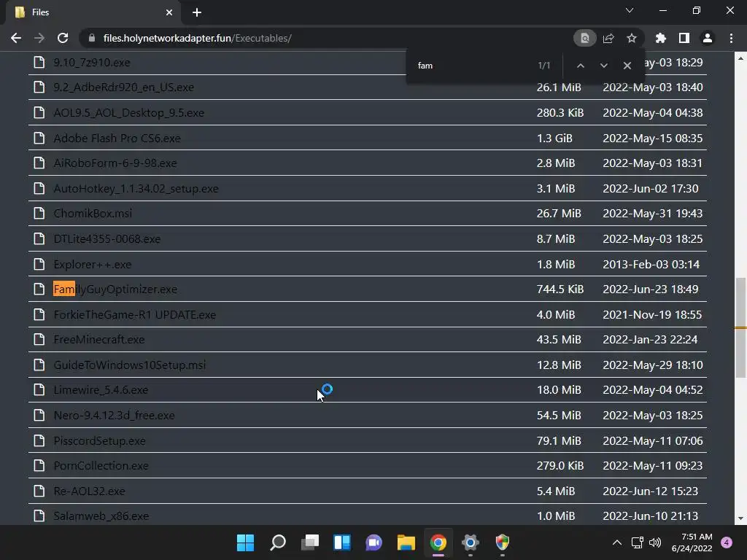
Task: Close the find bar
Action: point(627,66)
